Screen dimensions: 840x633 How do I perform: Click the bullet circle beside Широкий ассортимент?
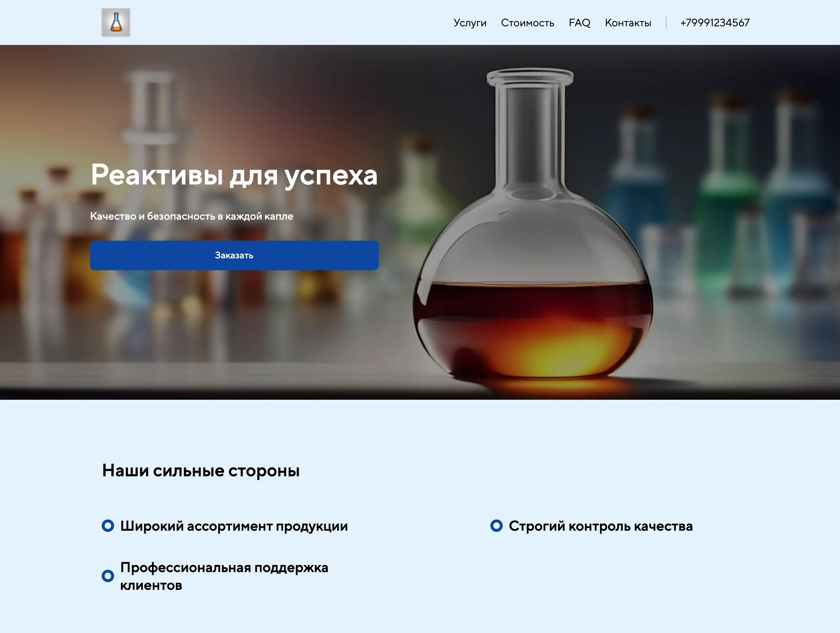click(108, 526)
